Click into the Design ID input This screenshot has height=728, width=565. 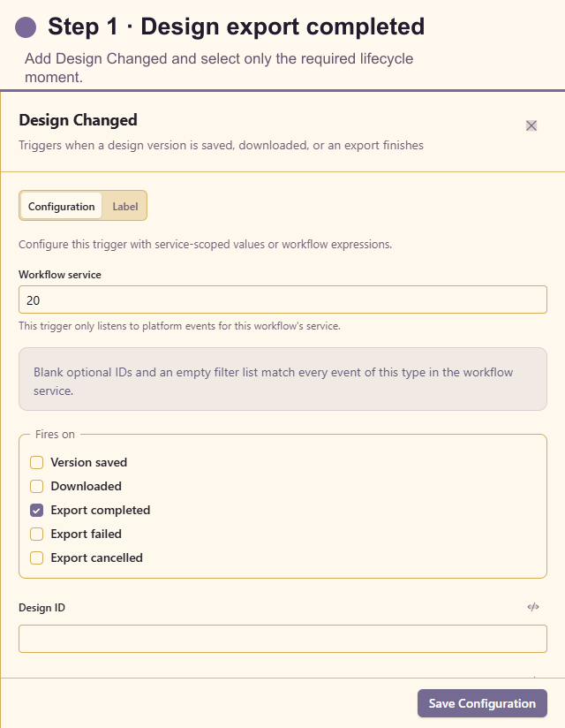pyautogui.click(x=283, y=639)
